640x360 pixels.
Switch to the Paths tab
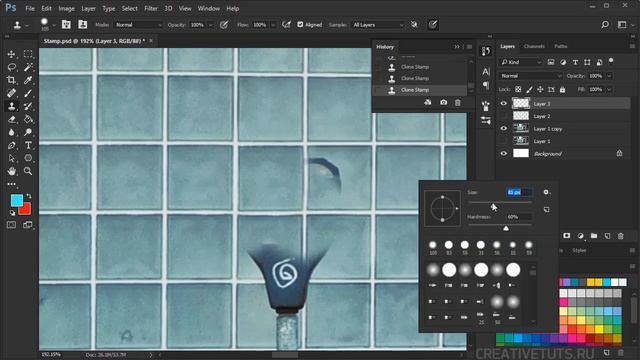point(561,46)
